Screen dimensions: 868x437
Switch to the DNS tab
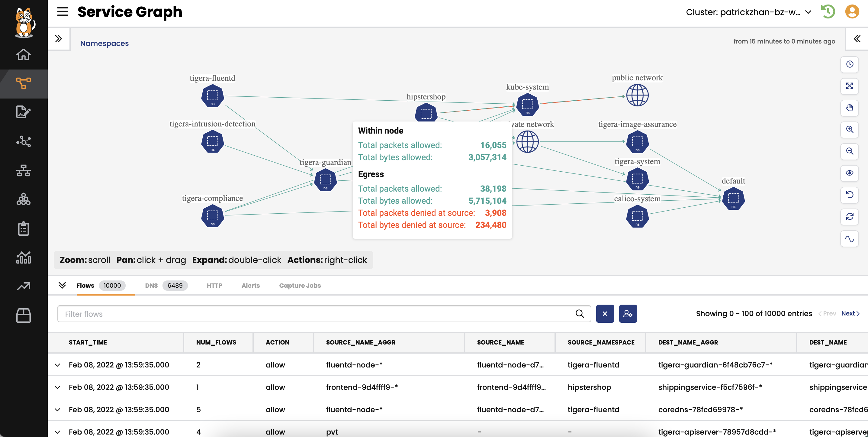point(166,286)
